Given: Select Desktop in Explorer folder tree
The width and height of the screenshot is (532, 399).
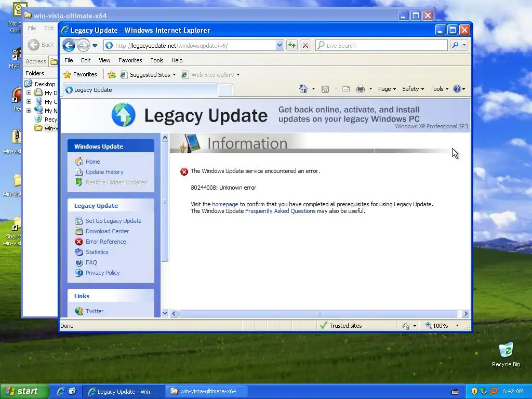Looking at the screenshot, I should (45, 84).
